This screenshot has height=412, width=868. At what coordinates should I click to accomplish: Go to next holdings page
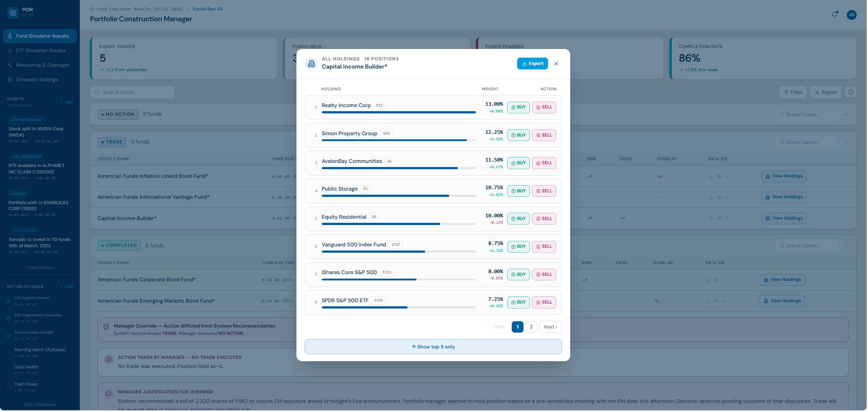tap(550, 327)
